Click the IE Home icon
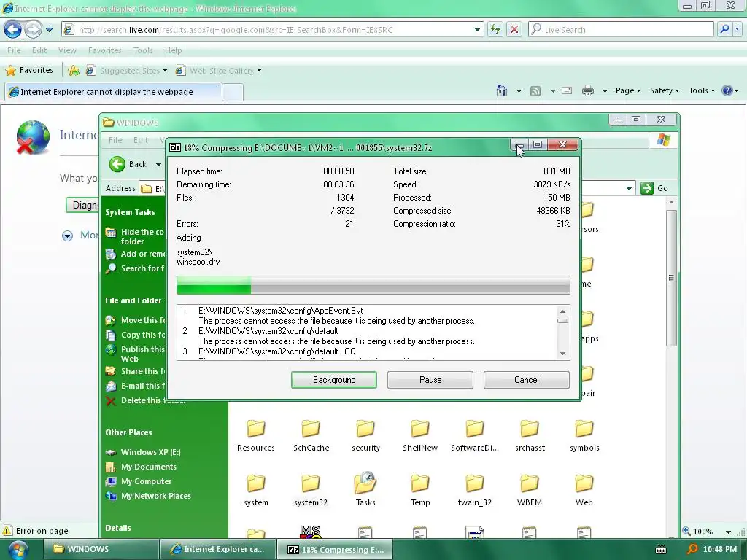This screenshot has width=747, height=560. 502,90
